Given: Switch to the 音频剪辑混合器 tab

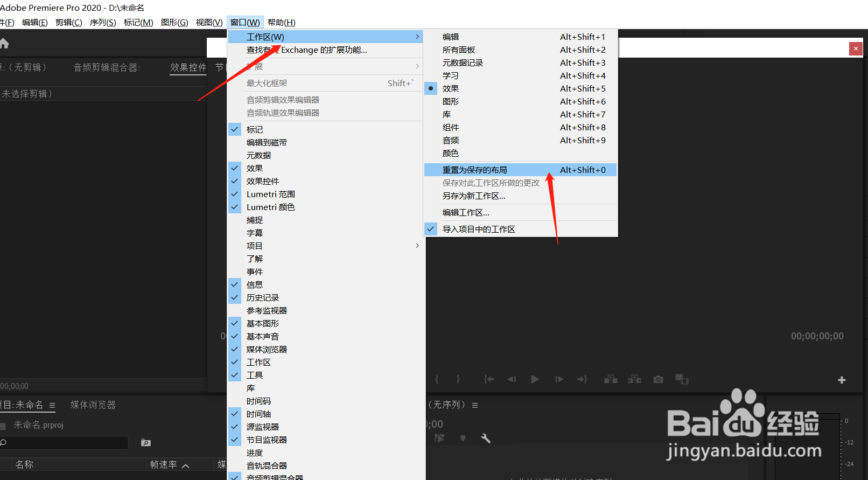Looking at the screenshot, I should coord(107,67).
